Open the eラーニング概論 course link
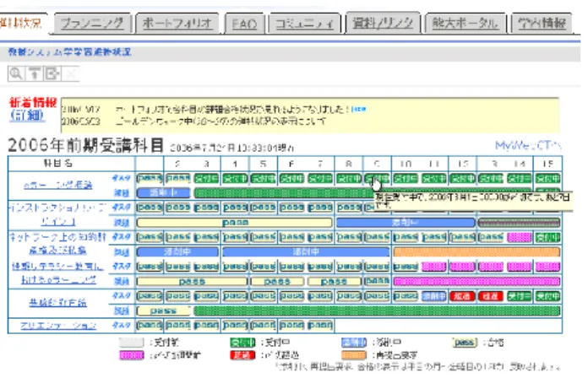The image size is (588, 378). click(57, 185)
